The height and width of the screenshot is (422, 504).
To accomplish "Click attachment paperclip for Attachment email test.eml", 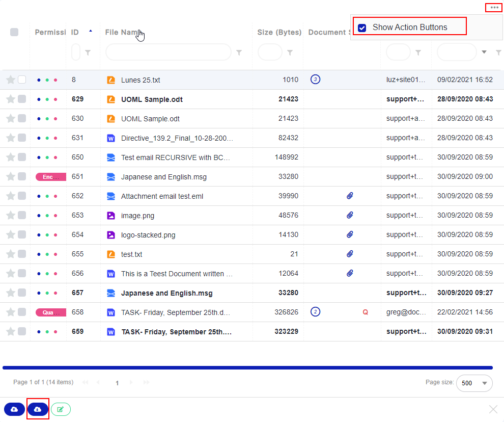I will click(x=350, y=196).
